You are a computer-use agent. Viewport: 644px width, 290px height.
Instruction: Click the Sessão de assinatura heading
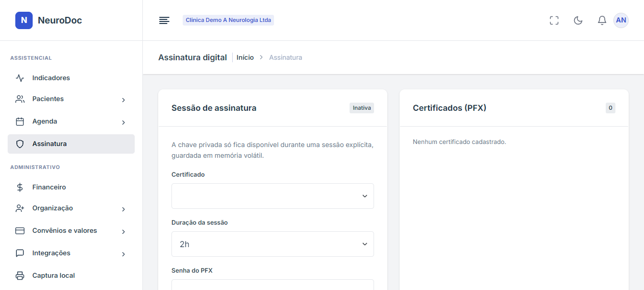click(x=214, y=108)
